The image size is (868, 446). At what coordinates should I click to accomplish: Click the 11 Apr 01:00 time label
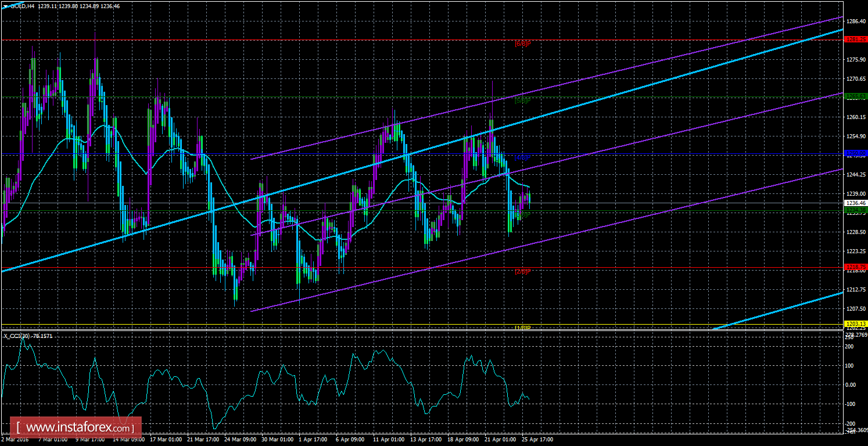click(x=389, y=440)
